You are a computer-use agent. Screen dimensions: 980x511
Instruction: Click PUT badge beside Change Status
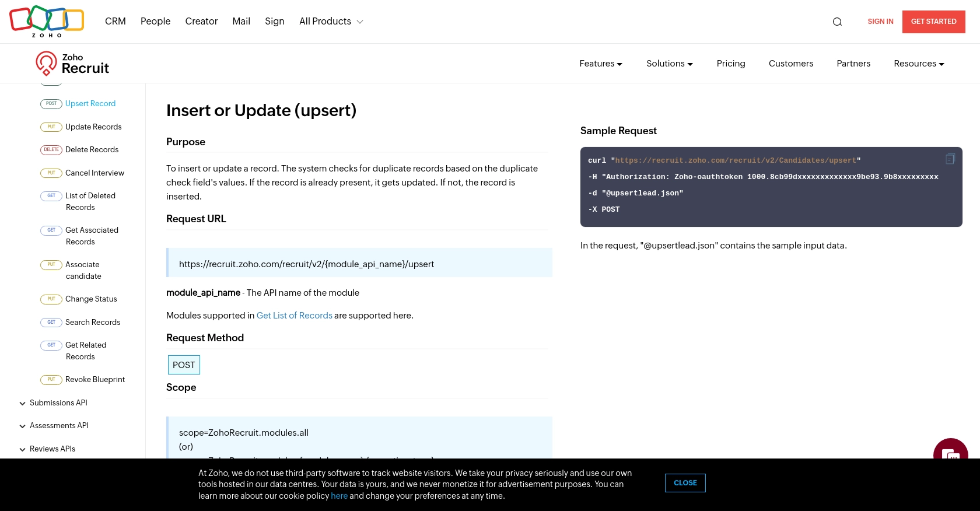[51, 299]
